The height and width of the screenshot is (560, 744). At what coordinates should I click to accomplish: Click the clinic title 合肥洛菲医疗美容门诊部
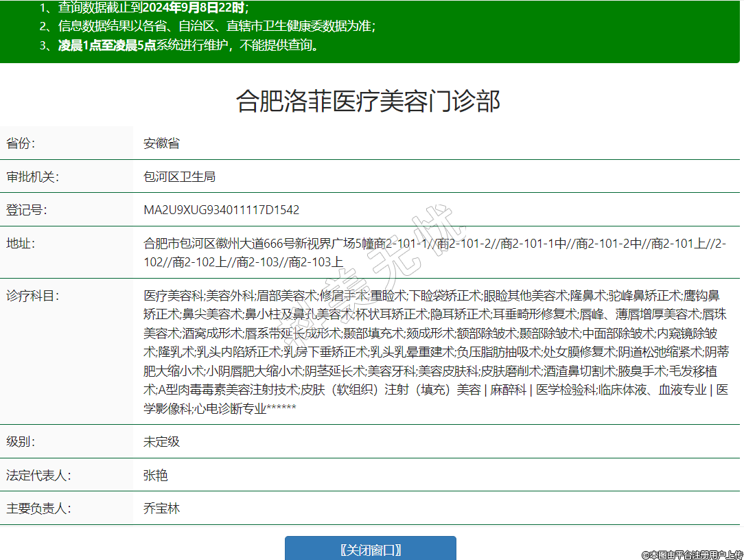tap(368, 101)
